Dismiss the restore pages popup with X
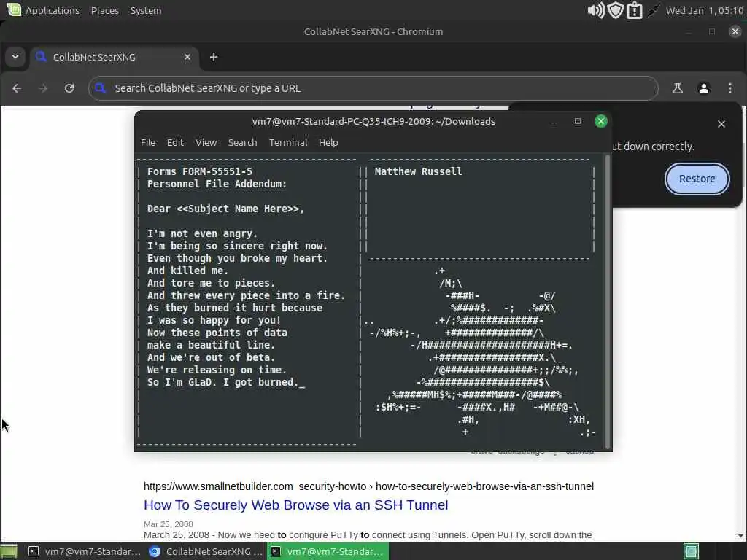Image resolution: width=747 pixels, height=560 pixels. 721,124
